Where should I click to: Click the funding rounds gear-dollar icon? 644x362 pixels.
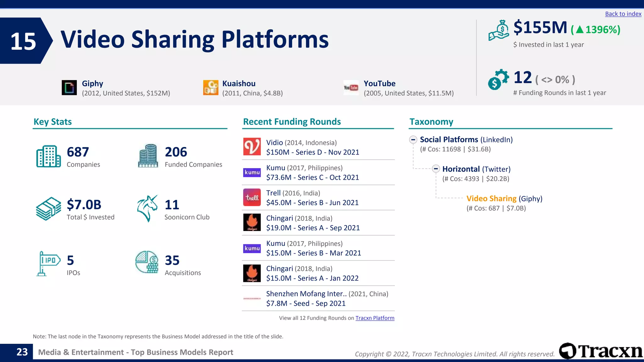tap(498, 80)
